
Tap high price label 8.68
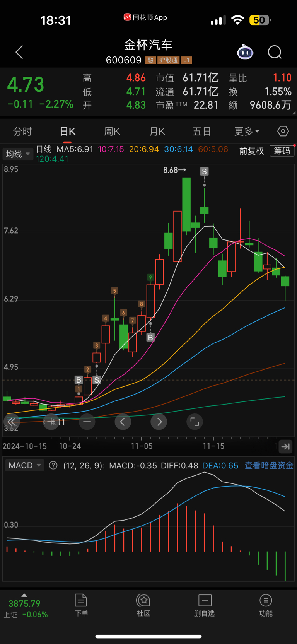point(174,170)
